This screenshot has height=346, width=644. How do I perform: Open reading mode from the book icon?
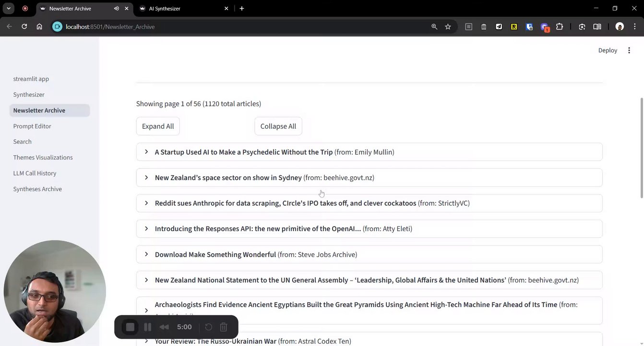pos(597,27)
